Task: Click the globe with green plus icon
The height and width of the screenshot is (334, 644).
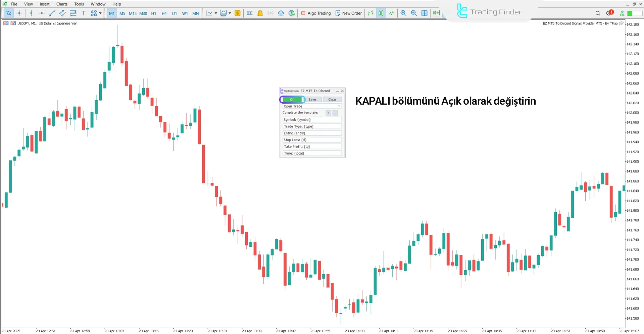Action: pos(292,13)
